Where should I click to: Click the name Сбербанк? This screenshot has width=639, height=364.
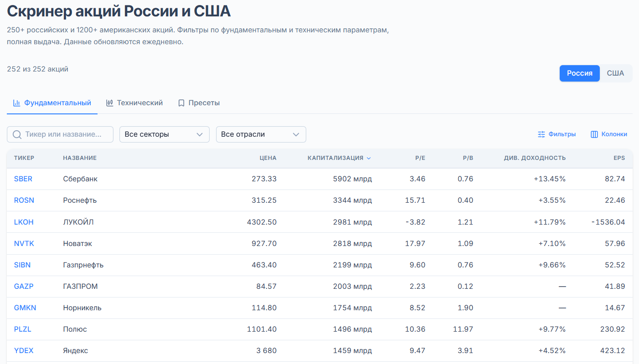tap(80, 179)
